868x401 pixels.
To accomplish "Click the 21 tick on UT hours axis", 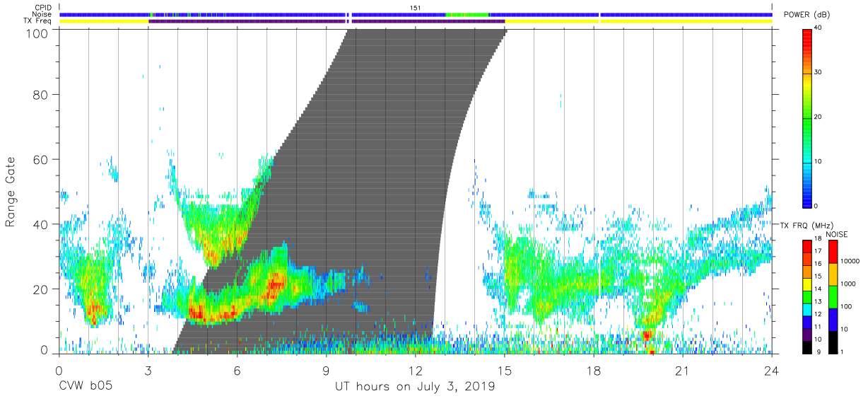I will (x=683, y=371).
